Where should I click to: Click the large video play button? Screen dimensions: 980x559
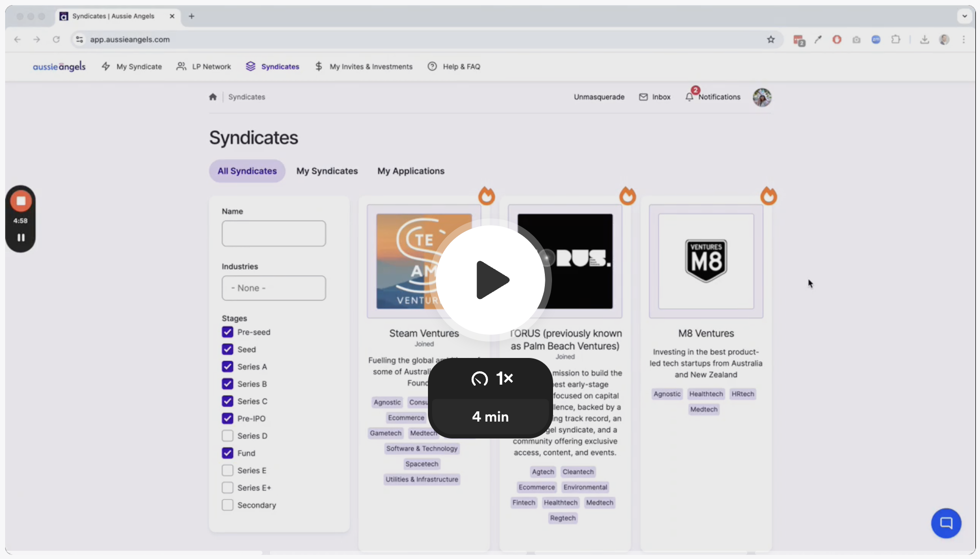pos(491,280)
